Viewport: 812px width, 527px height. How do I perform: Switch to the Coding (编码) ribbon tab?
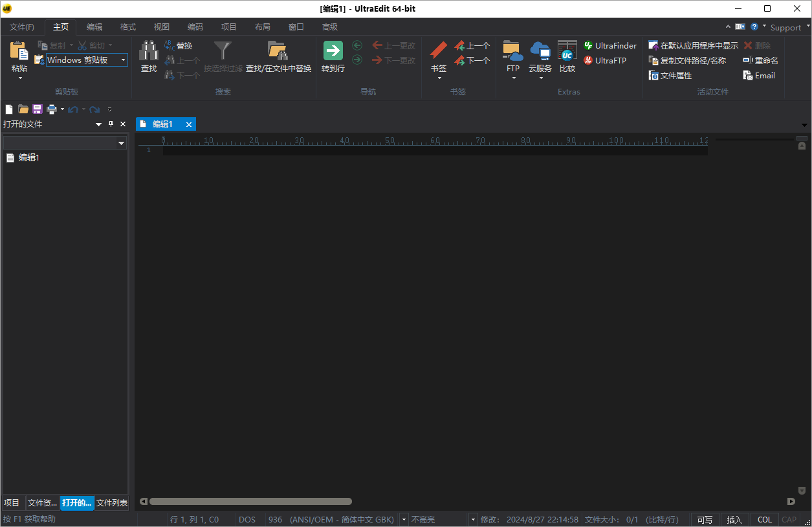tap(195, 27)
